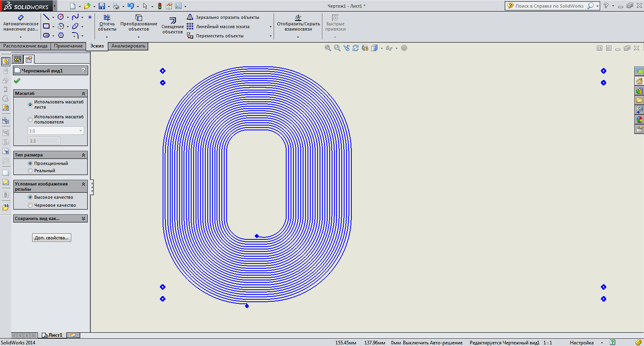Click the Save floppy disk icon
Screen dimensions: 644x346
coord(102,6)
